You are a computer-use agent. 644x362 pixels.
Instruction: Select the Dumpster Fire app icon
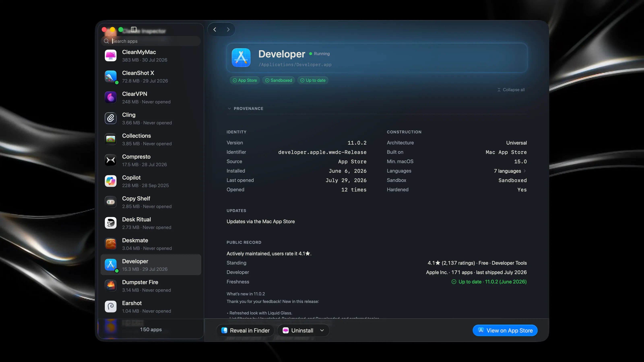click(x=110, y=286)
